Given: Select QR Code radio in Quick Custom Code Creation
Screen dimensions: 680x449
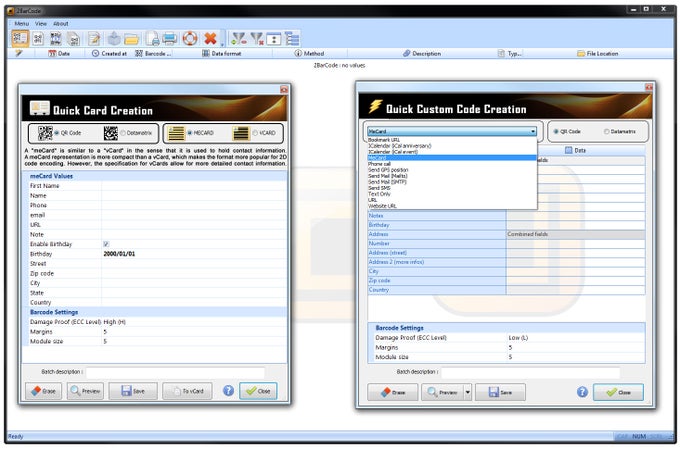Looking at the screenshot, I should coord(556,131).
